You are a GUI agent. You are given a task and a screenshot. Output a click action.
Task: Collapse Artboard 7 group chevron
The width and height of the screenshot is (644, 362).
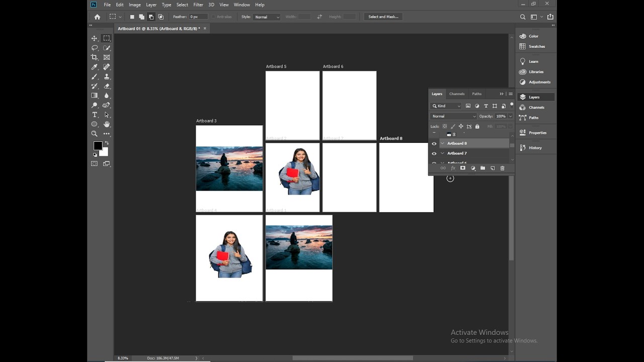point(443,153)
